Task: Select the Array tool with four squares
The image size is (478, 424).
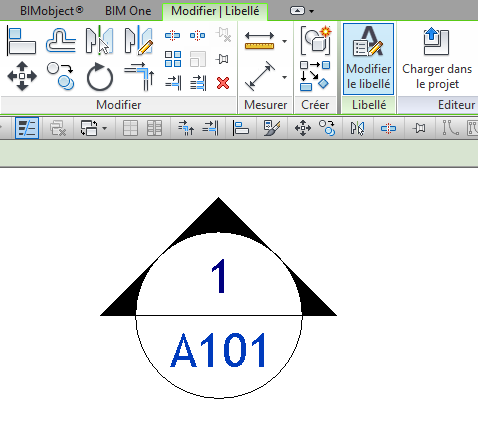Action: (173, 59)
